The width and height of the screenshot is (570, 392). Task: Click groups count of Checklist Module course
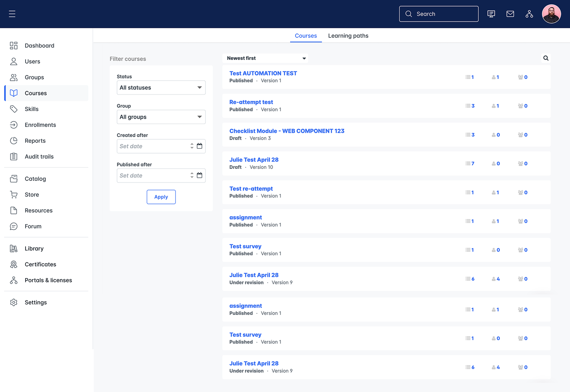[x=523, y=135]
